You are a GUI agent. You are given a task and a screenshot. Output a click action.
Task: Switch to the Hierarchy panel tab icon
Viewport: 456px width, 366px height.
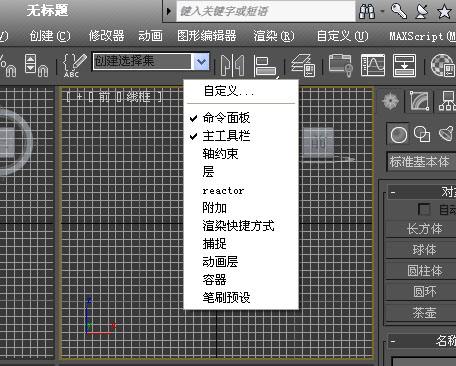[447, 101]
